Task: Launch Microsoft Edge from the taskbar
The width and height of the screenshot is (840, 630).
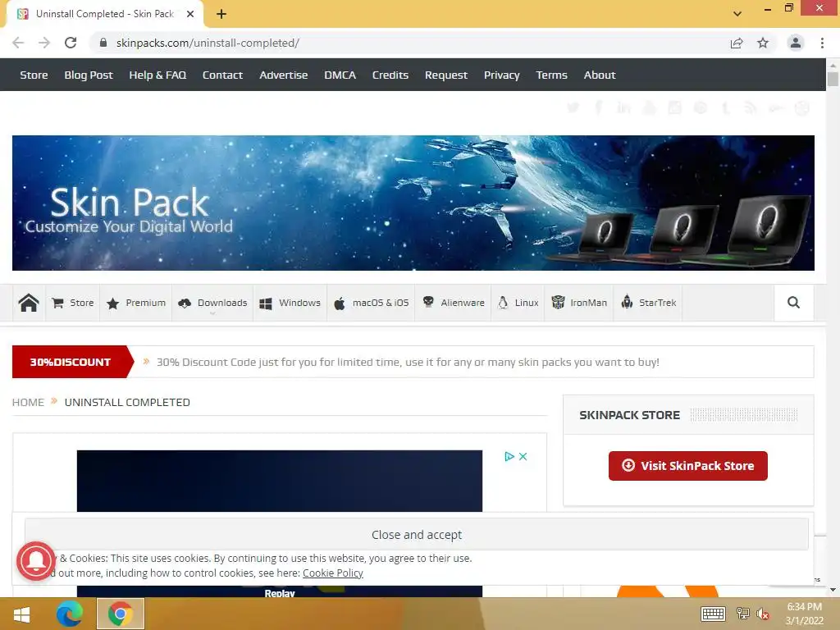Action: (70, 614)
